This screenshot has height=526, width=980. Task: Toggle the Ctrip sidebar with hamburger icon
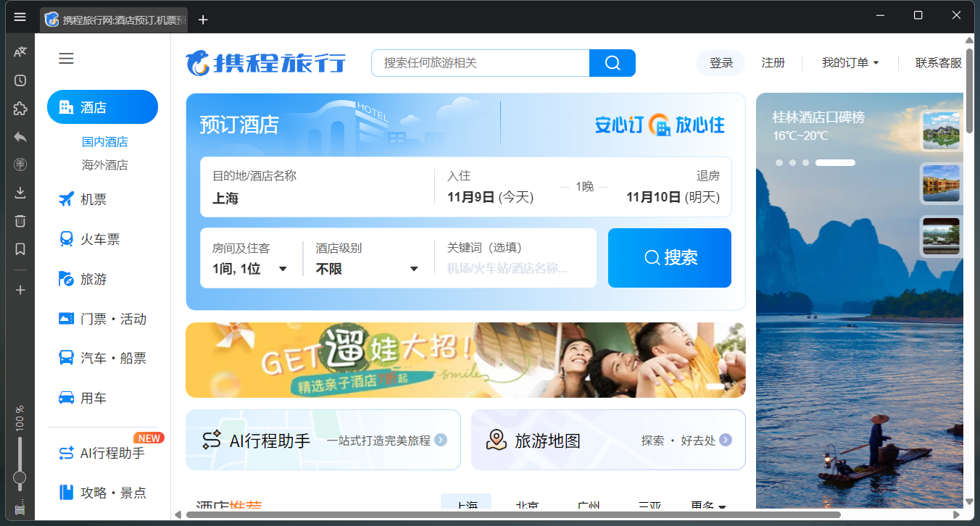coord(66,59)
